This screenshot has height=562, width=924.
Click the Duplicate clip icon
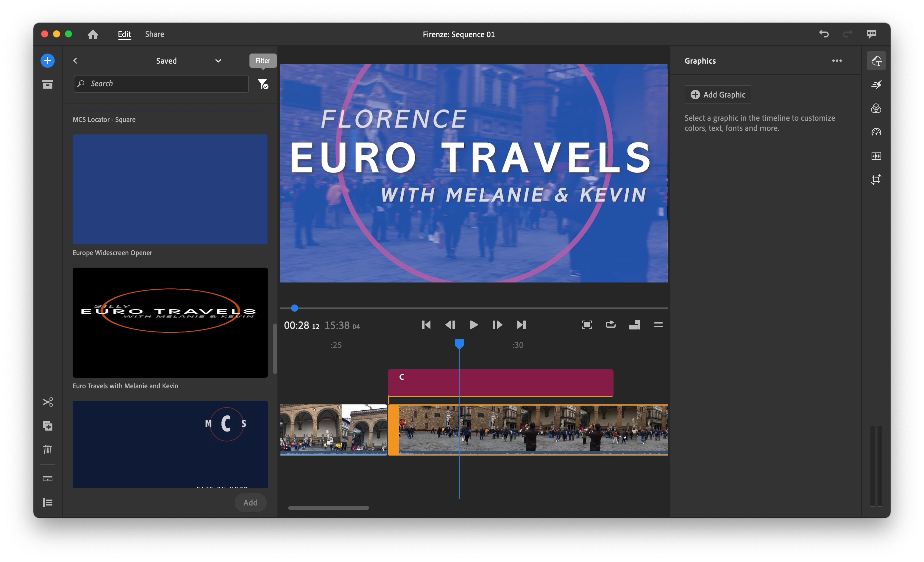point(48,426)
